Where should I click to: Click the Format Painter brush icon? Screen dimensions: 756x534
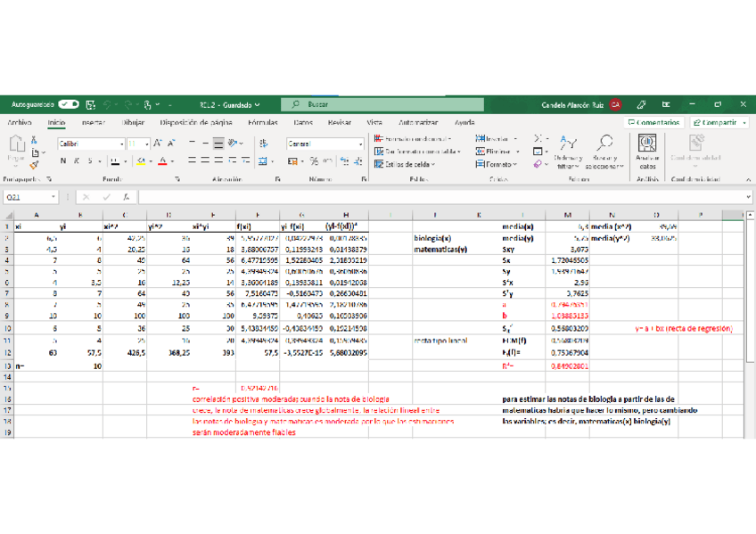(34, 165)
